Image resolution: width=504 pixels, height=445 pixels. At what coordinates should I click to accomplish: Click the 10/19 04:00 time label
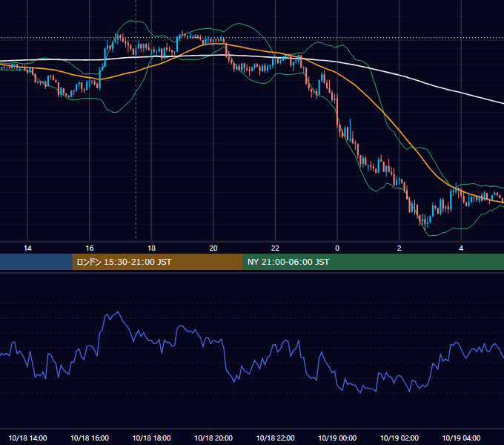461,438
